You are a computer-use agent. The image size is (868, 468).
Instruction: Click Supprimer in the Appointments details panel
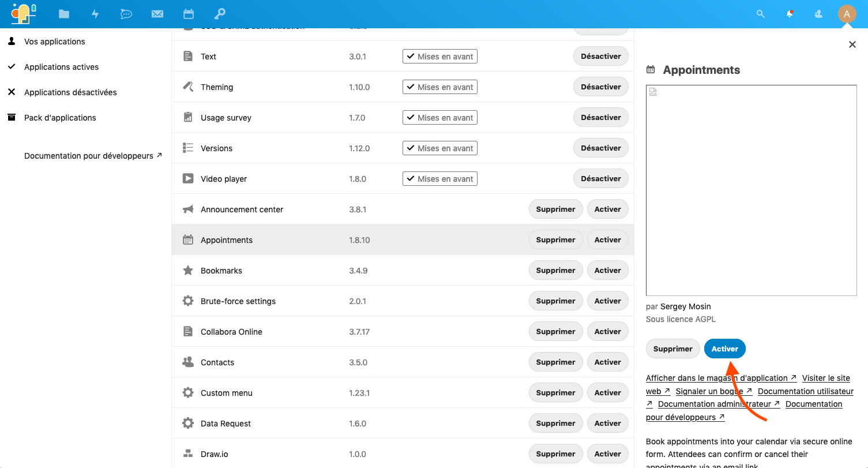pyautogui.click(x=673, y=349)
